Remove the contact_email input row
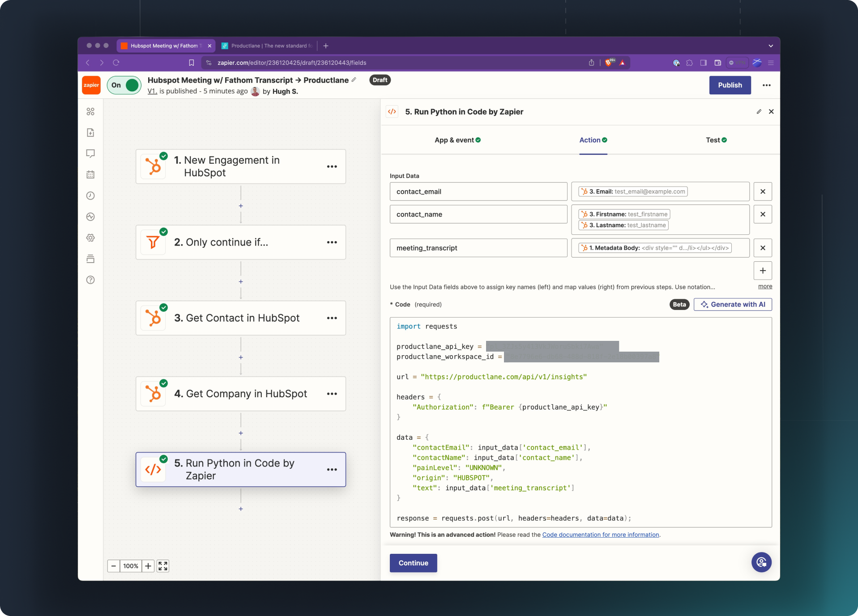This screenshot has height=616, width=858. pyautogui.click(x=763, y=191)
